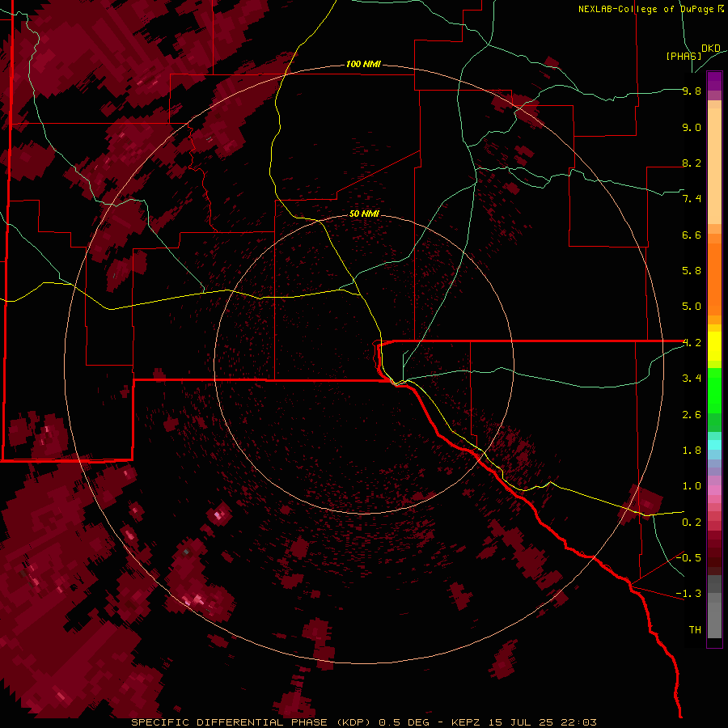Click the 5.0 value on color scale
Image resolution: width=728 pixels, height=728 pixels.
click(692, 307)
